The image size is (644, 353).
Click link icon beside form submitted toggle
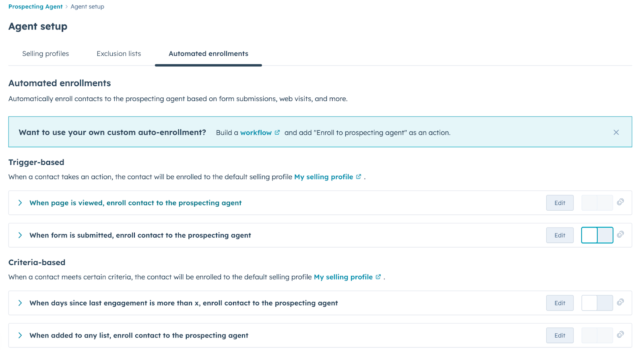[x=620, y=234]
